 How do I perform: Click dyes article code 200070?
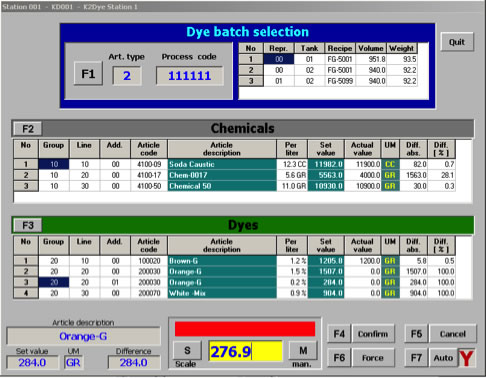click(149, 293)
